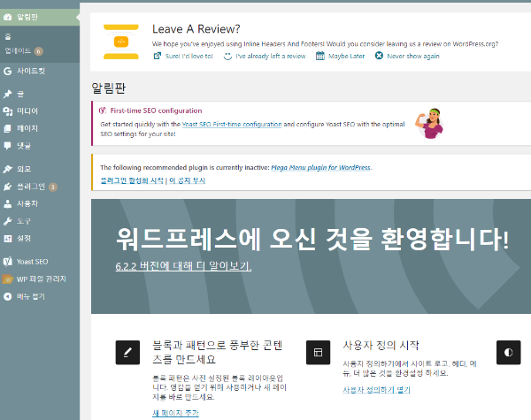The image size is (531, 420).
Task: Click the comments bubble icon
Action: 7,146
